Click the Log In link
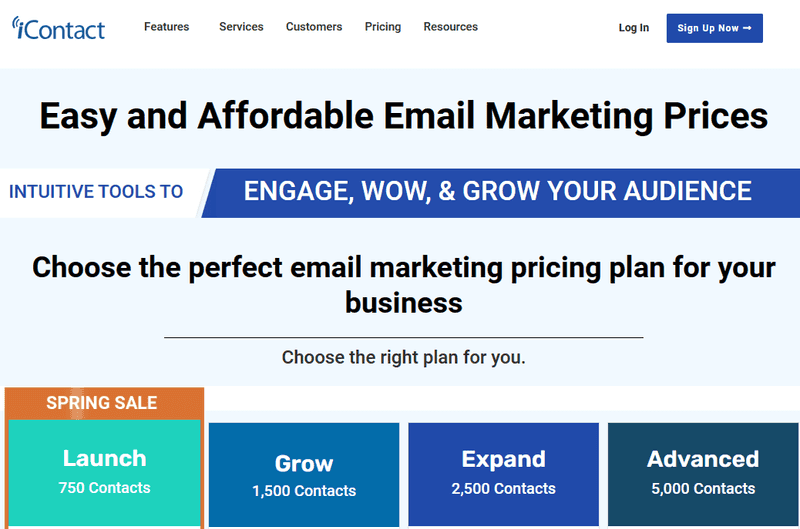 pyautogui.click(x=634, y=28)
